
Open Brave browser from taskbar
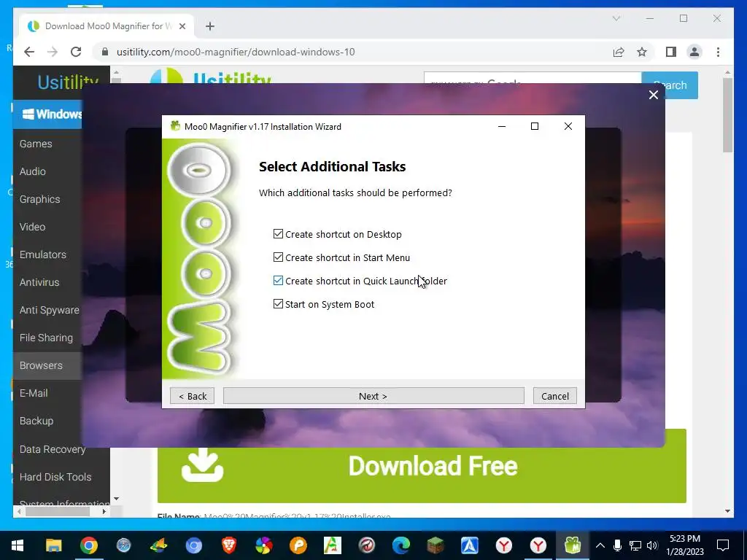[x=228, y=545]
